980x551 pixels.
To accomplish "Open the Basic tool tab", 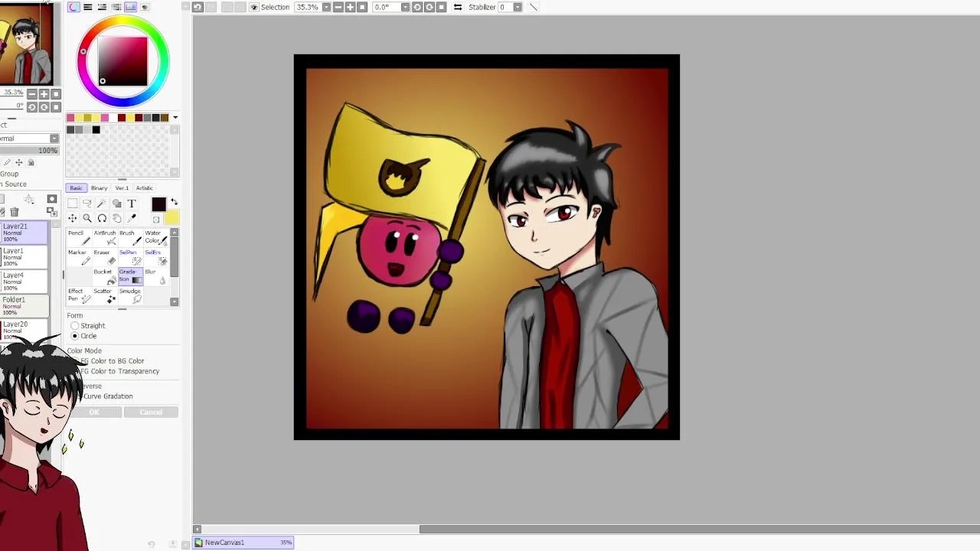I will point(76,187).
